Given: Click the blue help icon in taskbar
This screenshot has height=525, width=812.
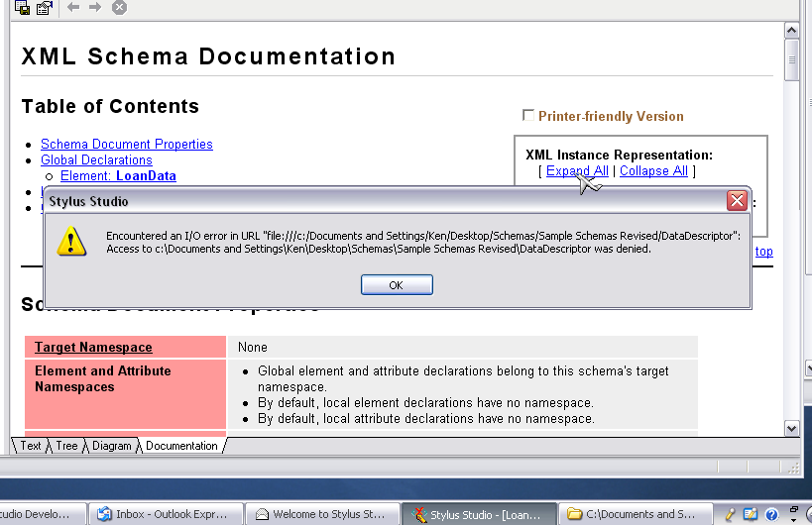Looking at the screenshot, I should pyautogui.click(x=771, y=514).
